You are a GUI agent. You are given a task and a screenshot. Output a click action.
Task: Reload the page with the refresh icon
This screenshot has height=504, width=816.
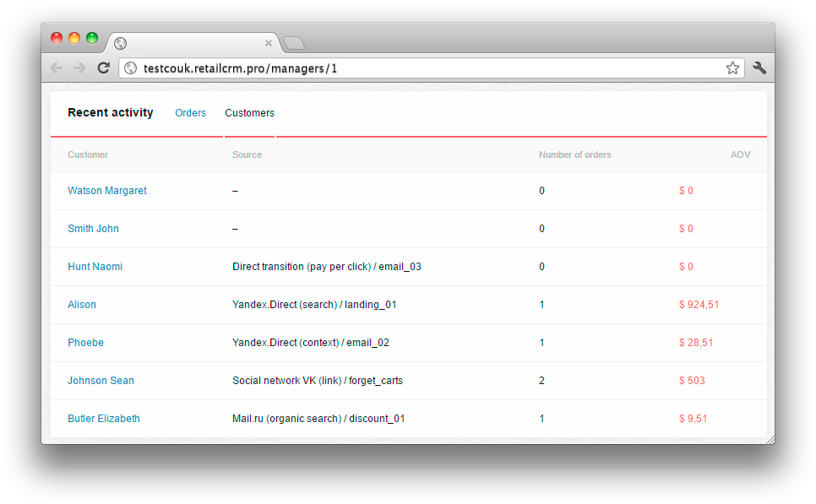104,68
